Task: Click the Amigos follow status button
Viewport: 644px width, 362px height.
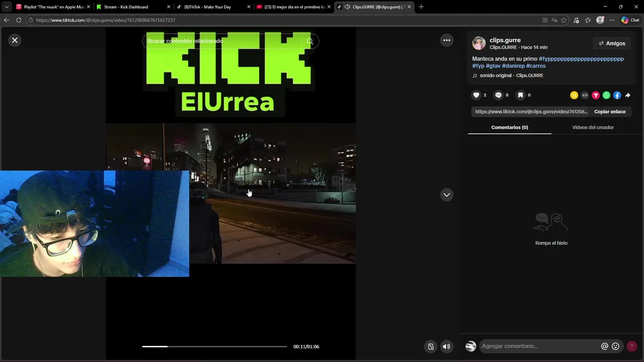Action: (x=612, y=43)
